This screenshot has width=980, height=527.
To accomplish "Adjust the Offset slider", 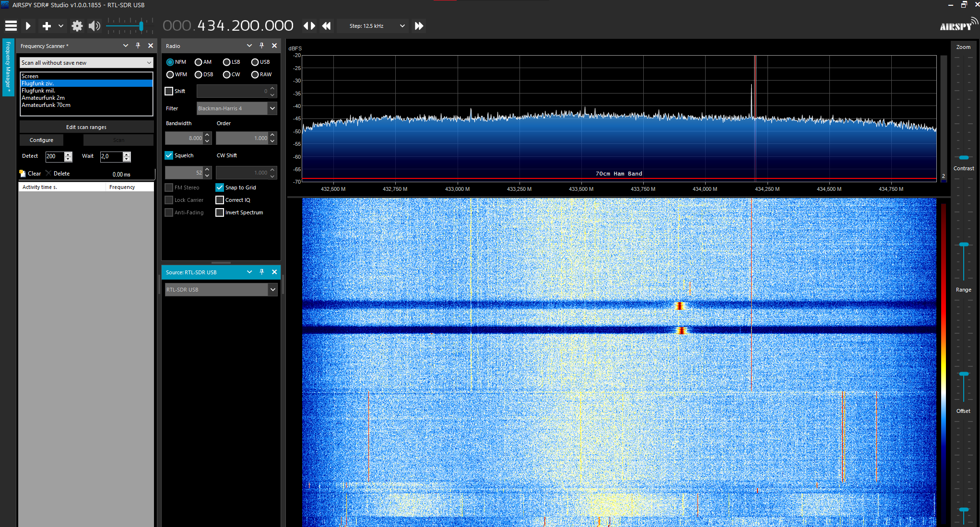I will point(964,510).
